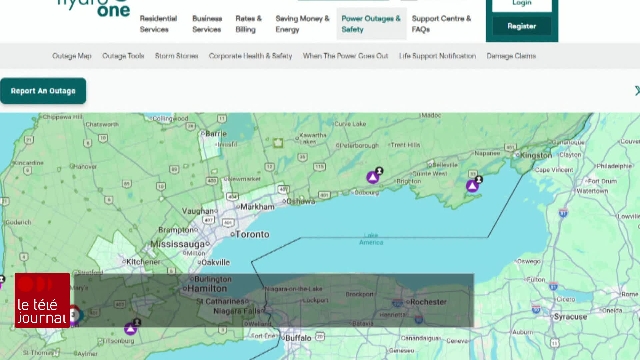
Task: Open the Storm Stories link
Action: 176,56
